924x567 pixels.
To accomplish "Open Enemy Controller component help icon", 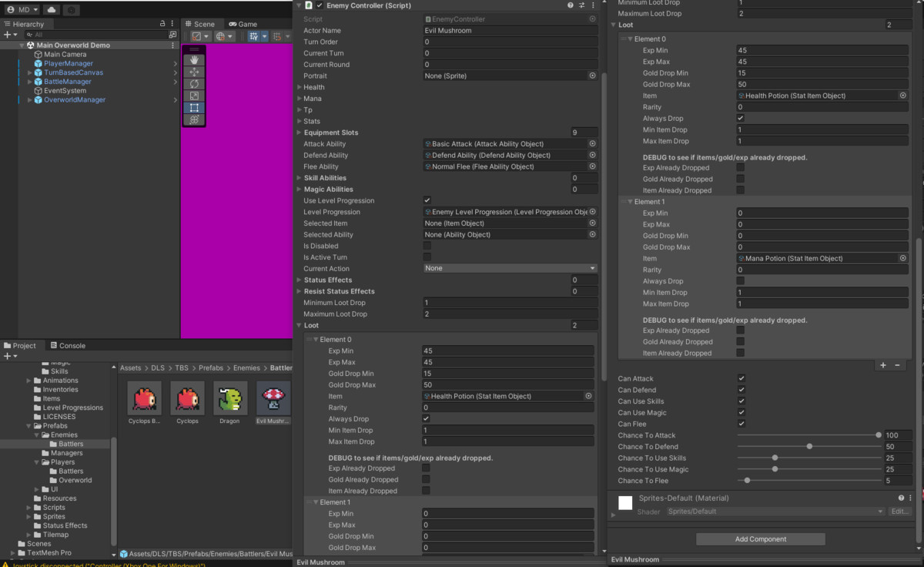I will pyautogui.click(x=571, y=5).
